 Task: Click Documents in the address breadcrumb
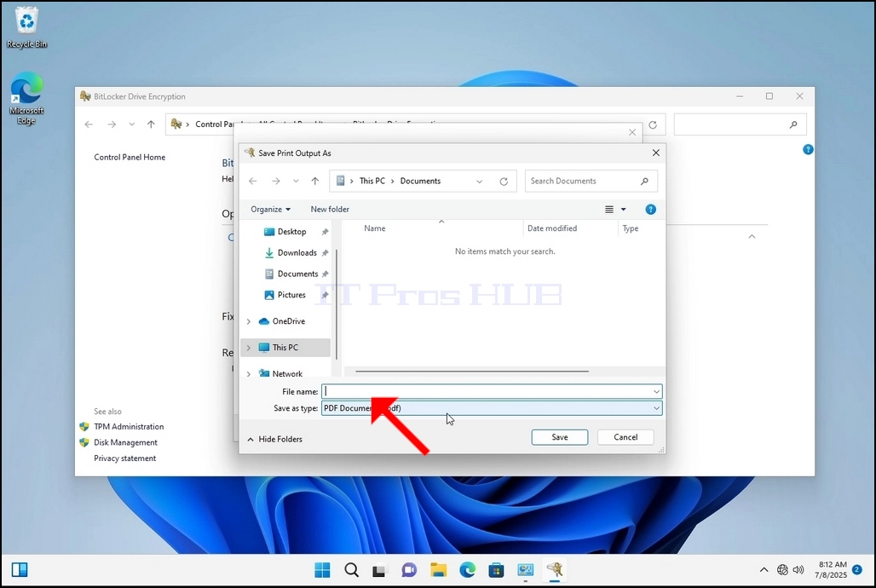pos(420,182)
